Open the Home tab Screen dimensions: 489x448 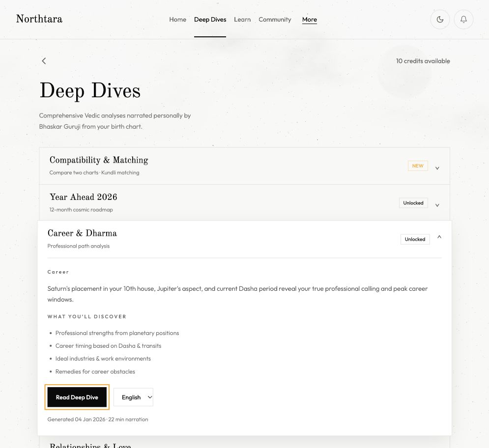(x=178, y=19)
